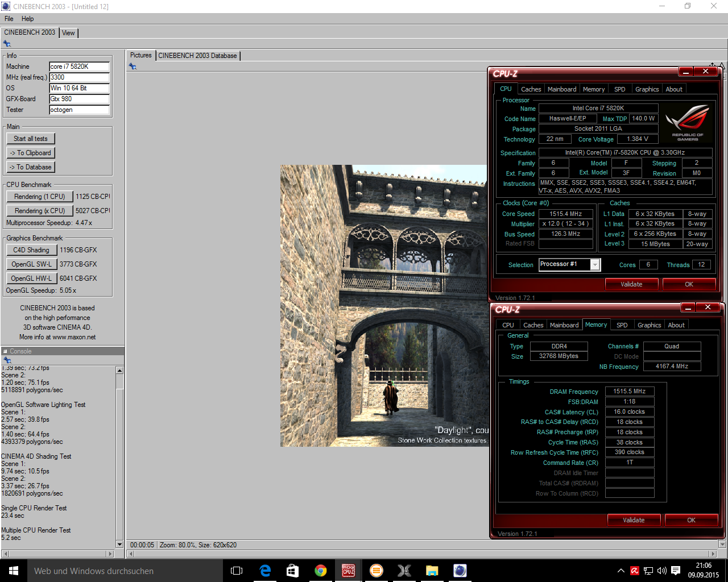Launch Microsoft Edge from the taskbar
The width and height of the screenshot is (728, 582).
click(x=265, y=571)
